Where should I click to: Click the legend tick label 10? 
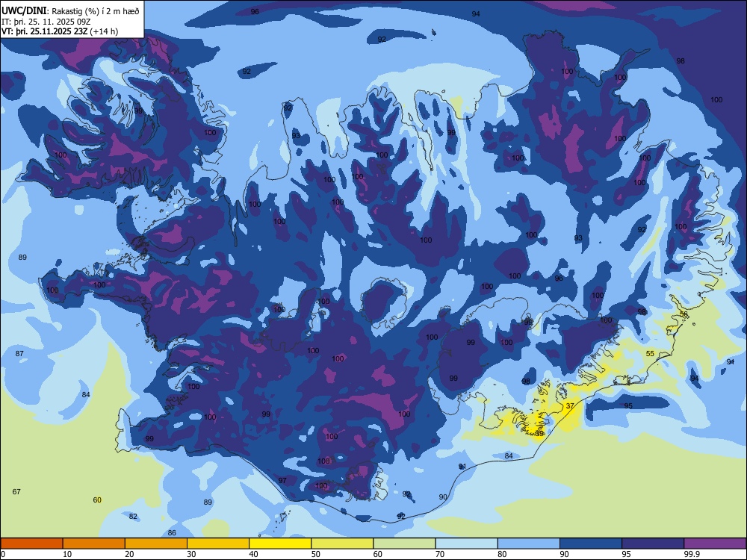[x=67, y=554]
